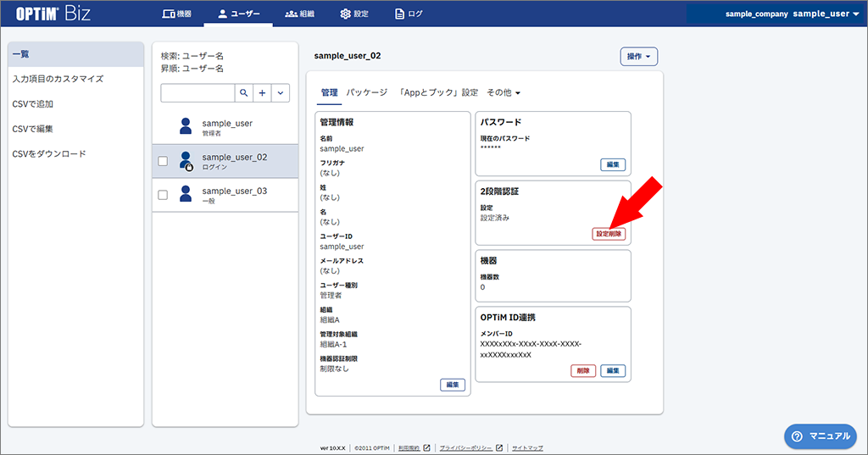The width and height of the screenshot is (868, 455).
Task: Click the sample_user_02 heading text
Action: point(348,55)
